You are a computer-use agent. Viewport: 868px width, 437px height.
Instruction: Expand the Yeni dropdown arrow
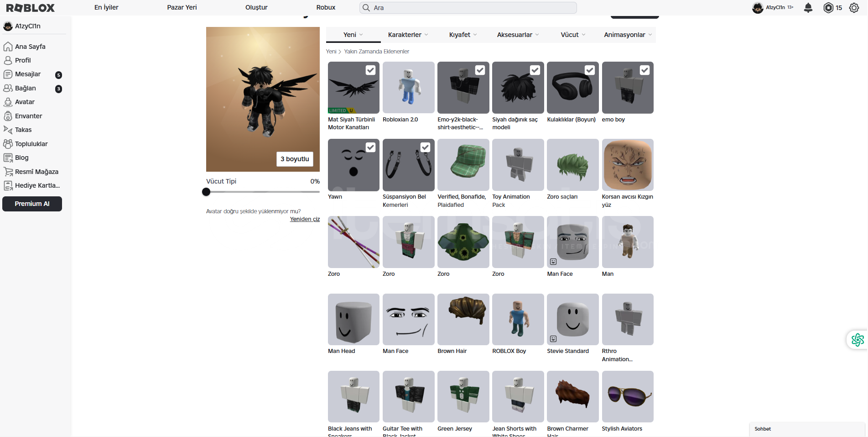[361, 35]
